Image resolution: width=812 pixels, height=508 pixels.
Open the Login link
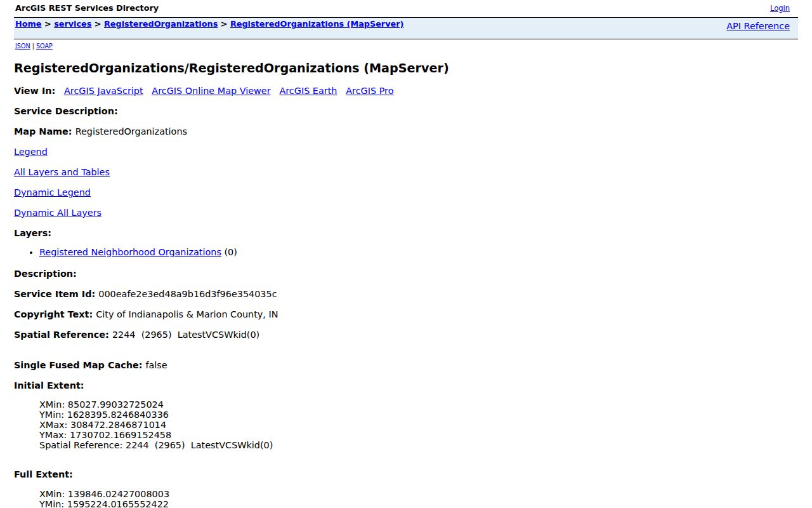coord(780,8)
